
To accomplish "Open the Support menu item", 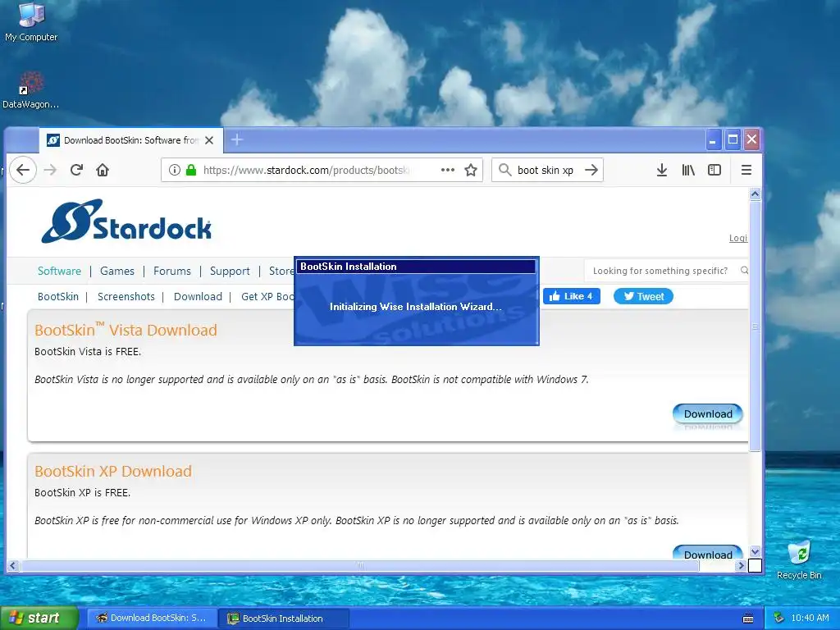I will tap(230, 271).
